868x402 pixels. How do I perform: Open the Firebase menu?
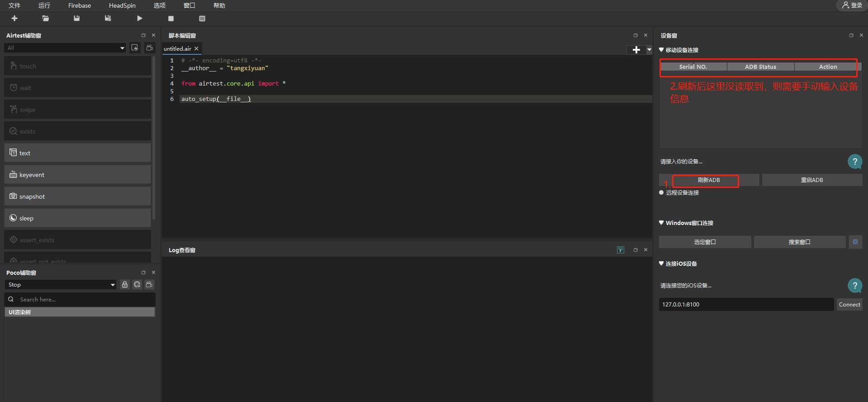[80, 5]
